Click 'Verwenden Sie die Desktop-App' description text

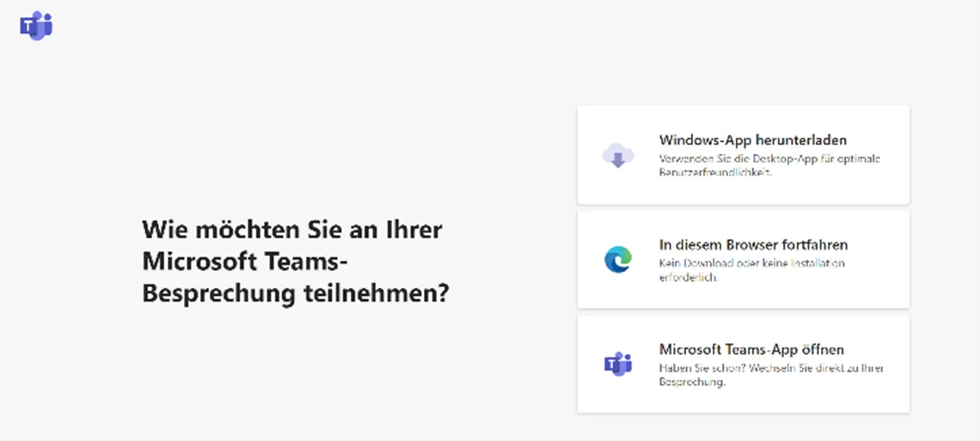(x=746, y=159)
